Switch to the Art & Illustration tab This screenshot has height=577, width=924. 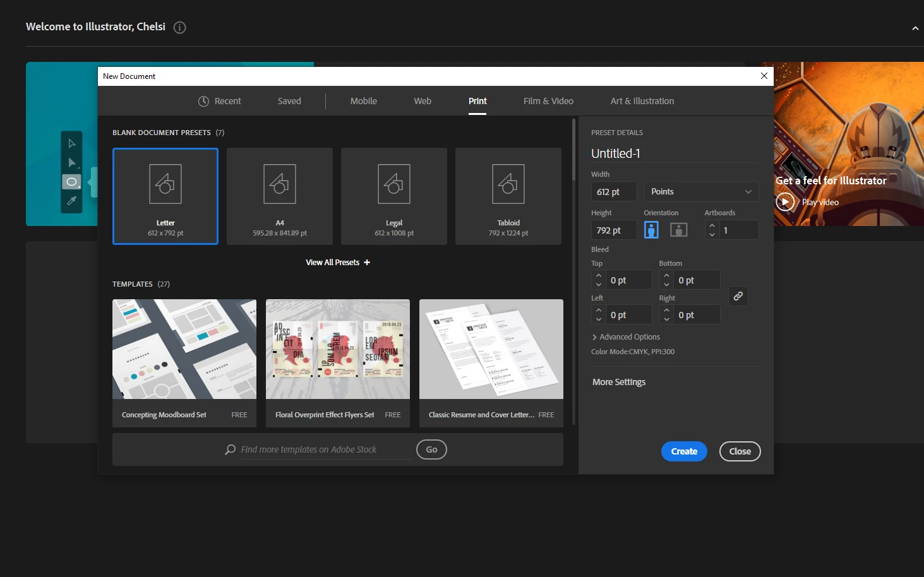[642, 101]
